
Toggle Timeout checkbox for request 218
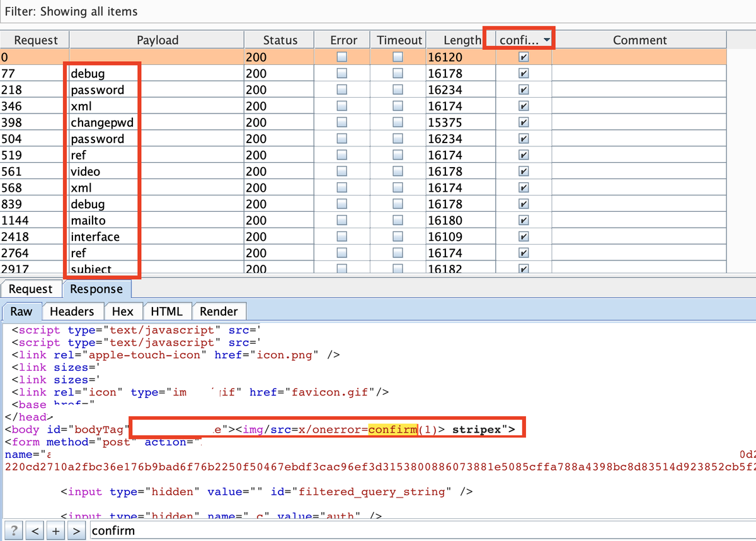(398, 90)
